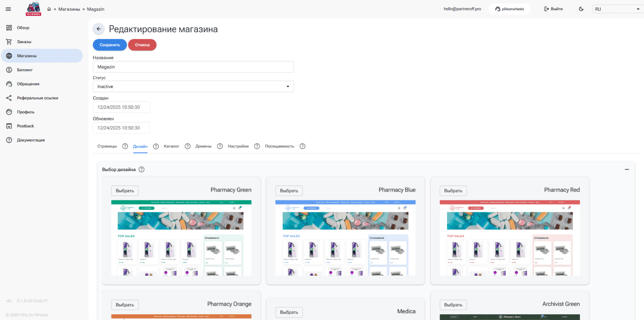Click help icon beside Выбор дизайна
The height and width of the screenshot is (320, 644).
point(141,170)
